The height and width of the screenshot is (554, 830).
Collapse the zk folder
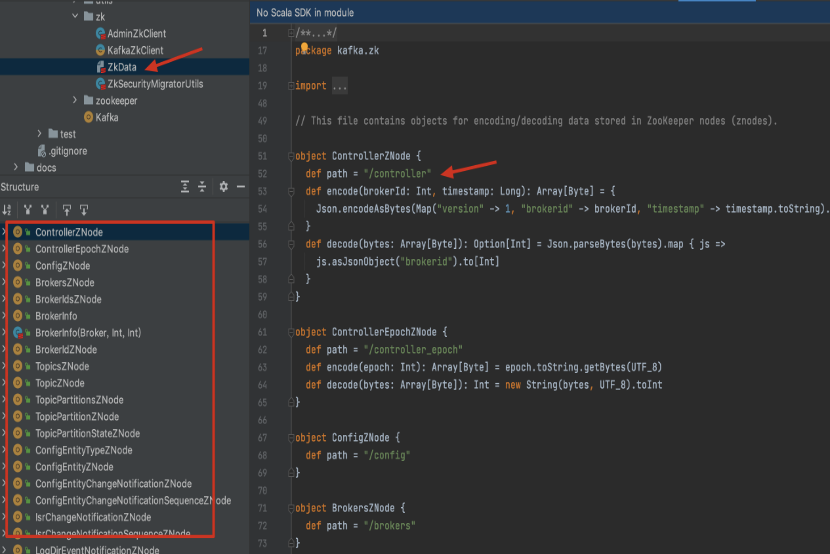(x=75, y=17)
